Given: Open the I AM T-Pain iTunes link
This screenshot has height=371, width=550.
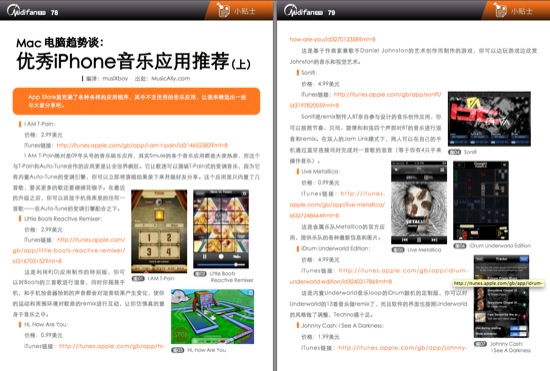Looking at the screenshot, I should click(x=142, y=145).
